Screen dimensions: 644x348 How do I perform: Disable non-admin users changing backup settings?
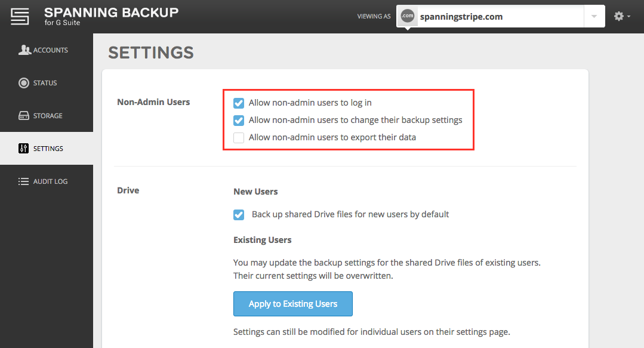(239, 120)
